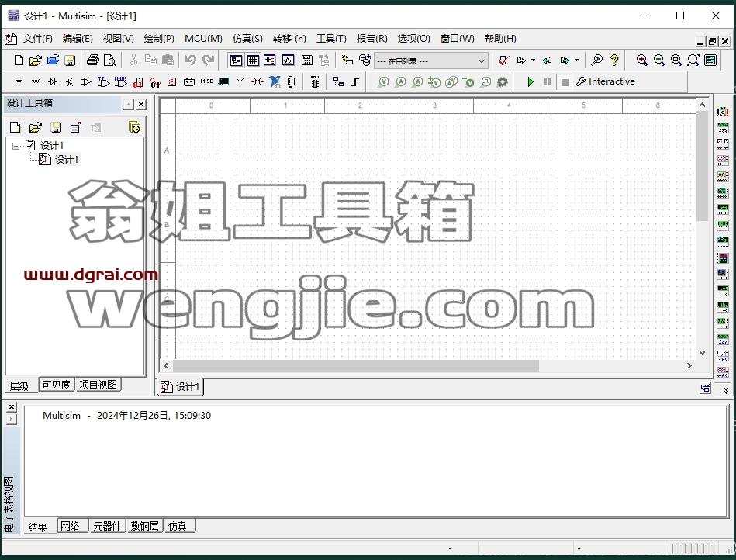Open the MISC component group
The width and height of the screenshot is (736, 560).
206,81
